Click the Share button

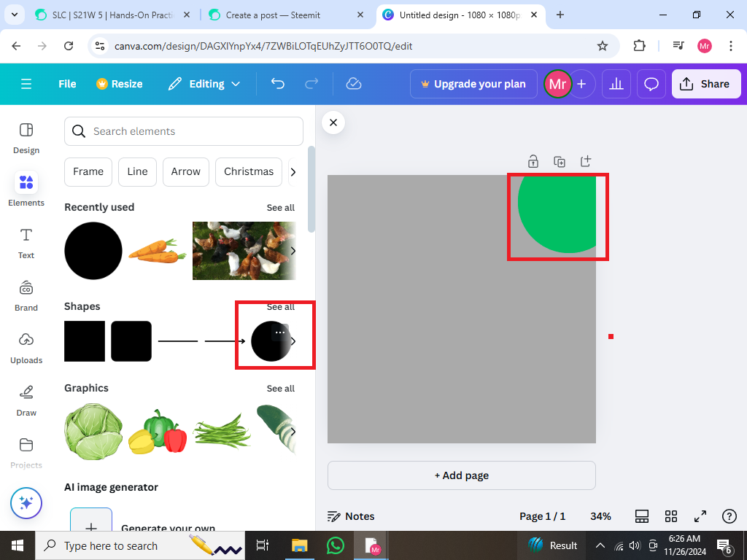pyautogui.click(x=706, y=84)
